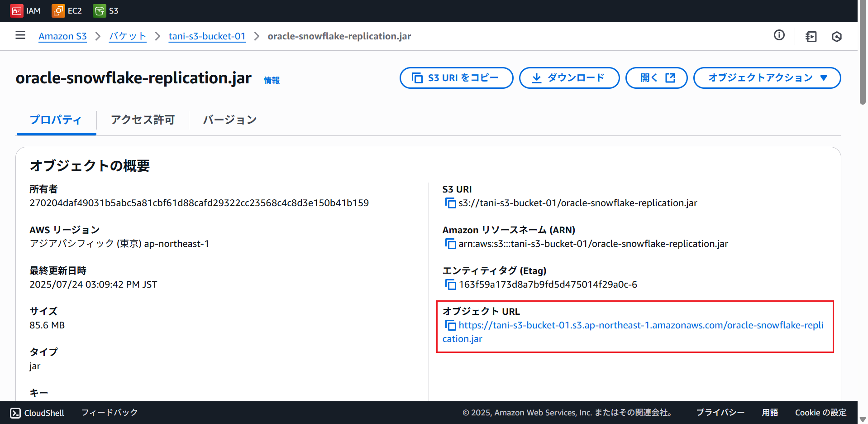The height and width of the screenshot is (424, 868).
Task: Open 用語 footer link
Action: [770, 413]
